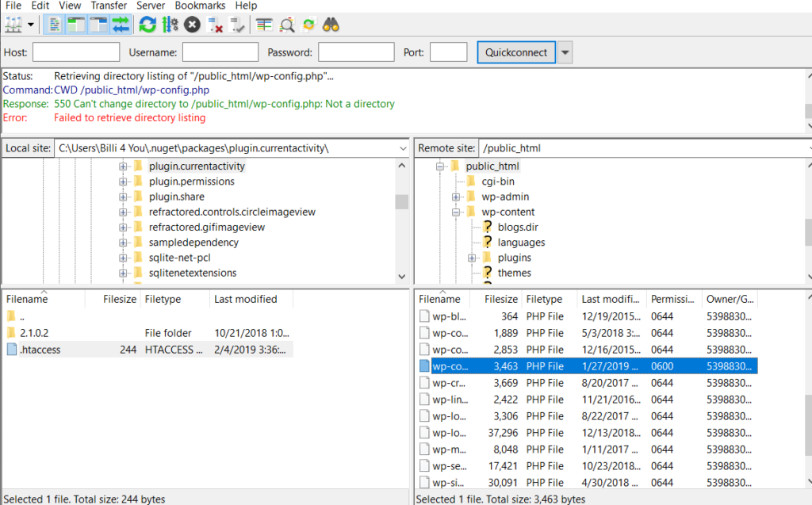The width and height of the screenshot is (812, 505).
Task: Open the Quickconnect history dropdown
Action: (565, 52)
